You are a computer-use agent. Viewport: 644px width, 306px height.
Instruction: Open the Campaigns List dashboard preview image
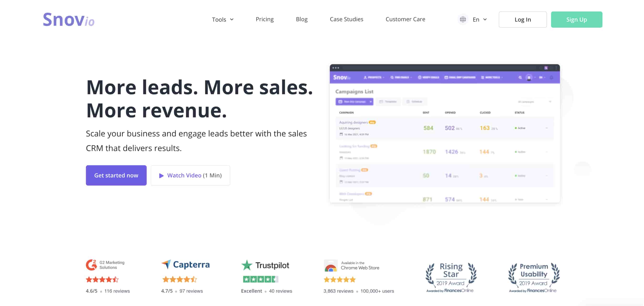(445, 134)
